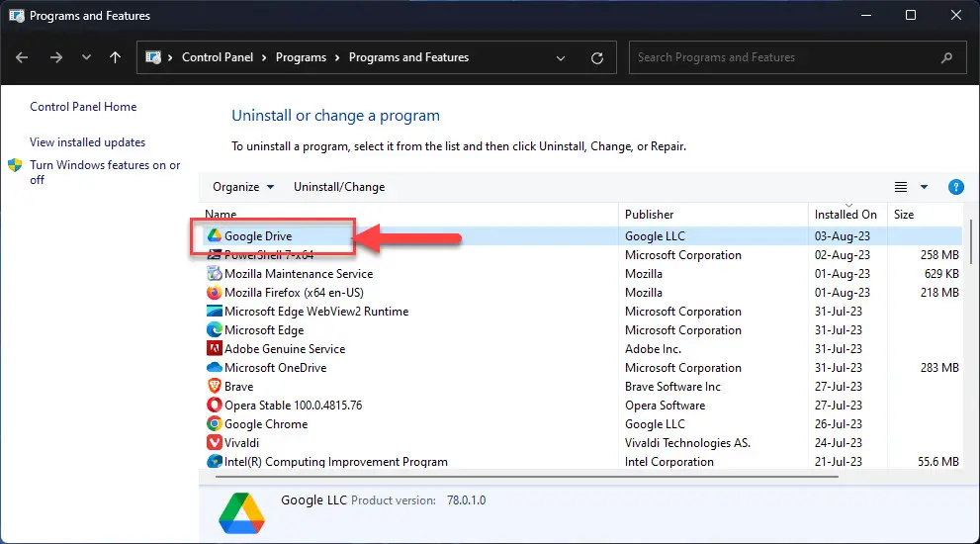Click the Google Chrome icon
This screenshot has width=980, height=544.
coord(215,423)
